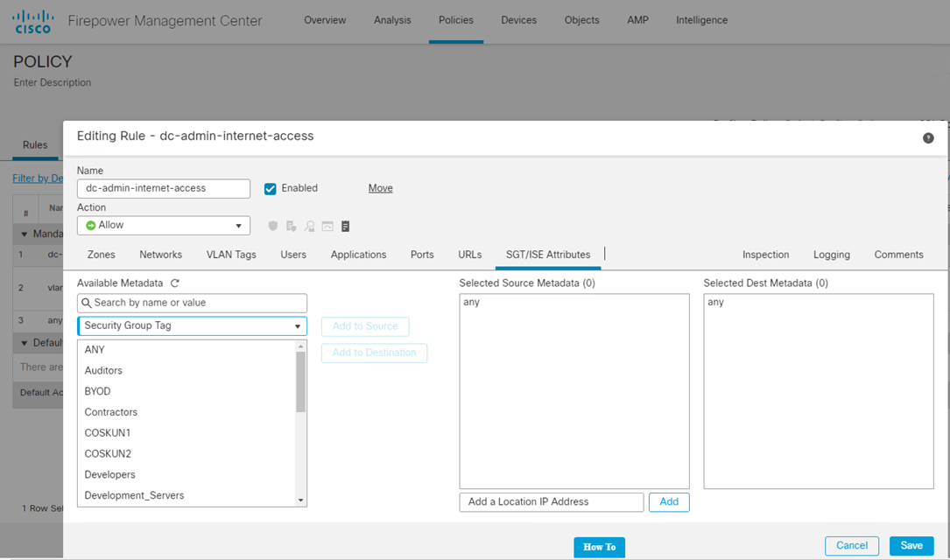
Task: Open the Analysis menu
Action: coord(392,20)
